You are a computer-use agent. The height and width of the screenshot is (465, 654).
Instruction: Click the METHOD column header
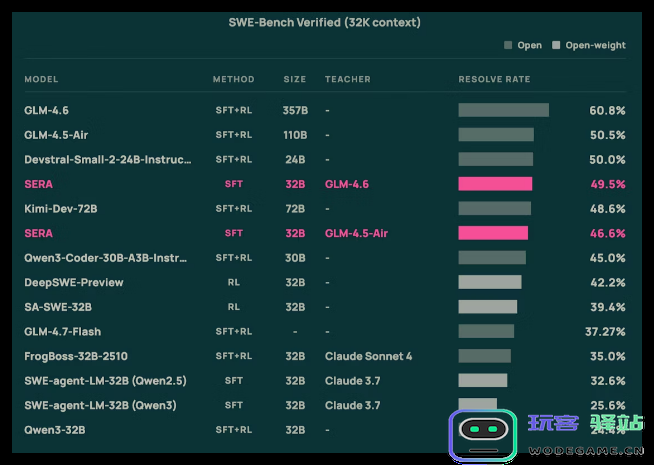tap(233, 79)
